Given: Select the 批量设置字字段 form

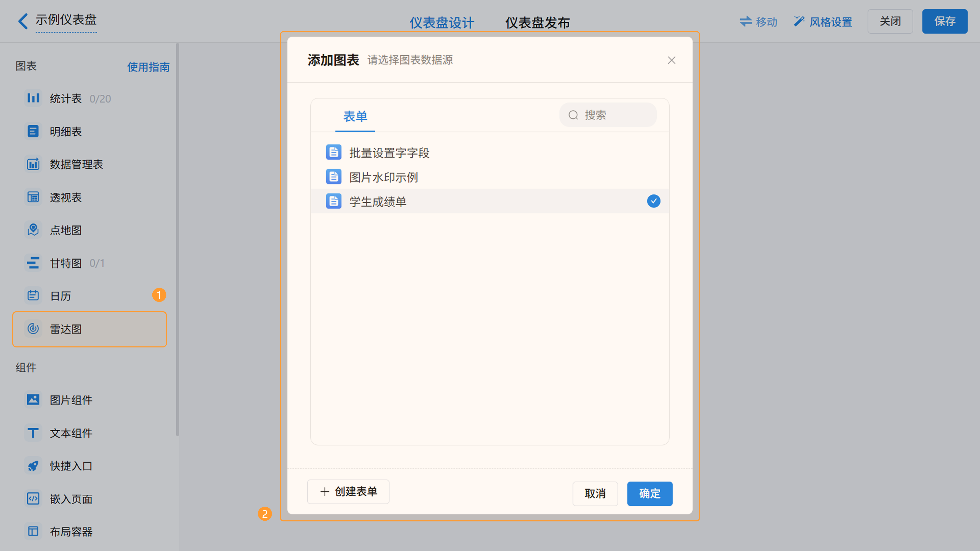Looking at the screenshot, I should pos(389,153).
